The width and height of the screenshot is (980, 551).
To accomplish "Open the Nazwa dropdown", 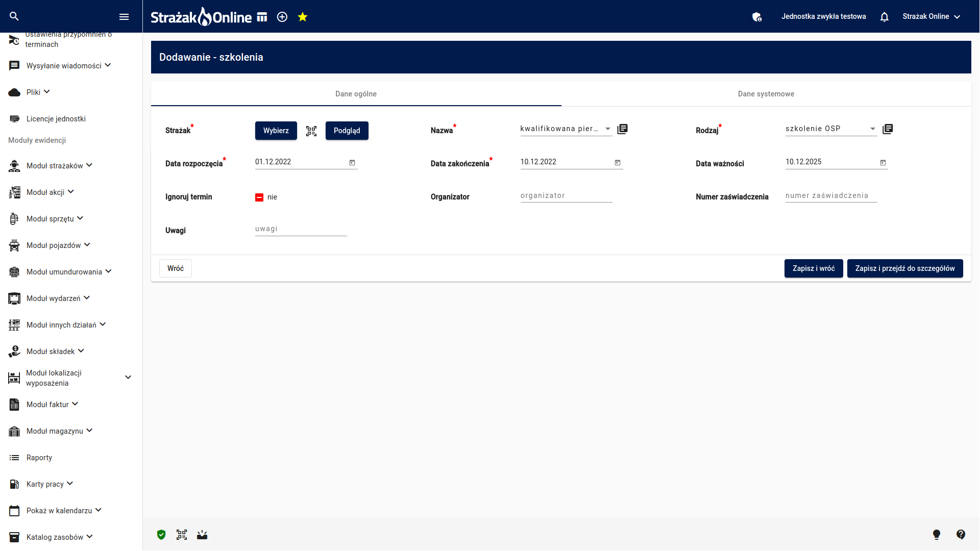I will point(566,129).
